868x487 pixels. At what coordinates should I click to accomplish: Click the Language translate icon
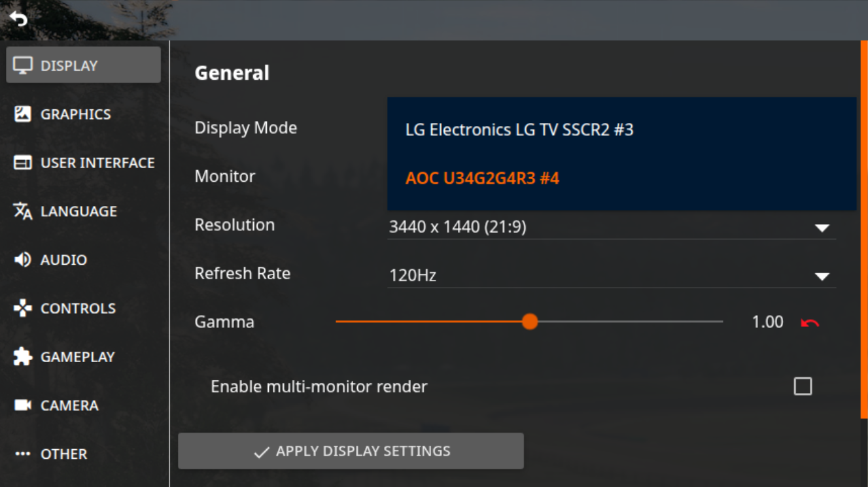tap(23, 211)
